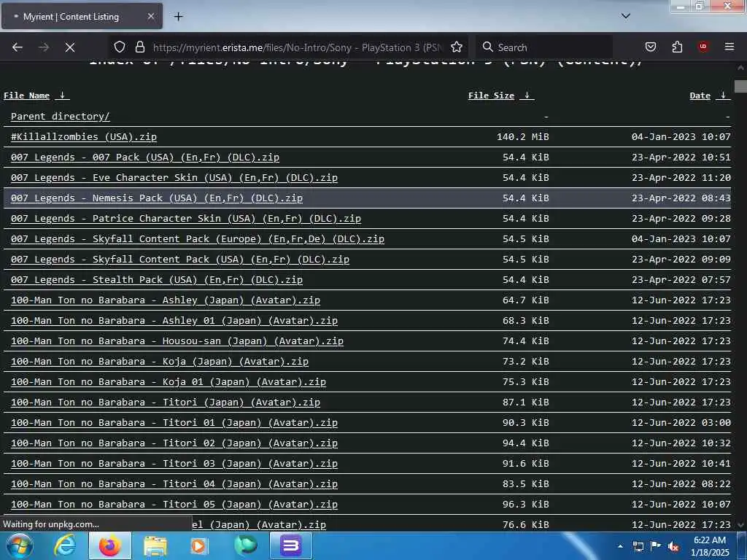This screenshot has width=747, height=560.
Task: Open 007 Legends Eve Character Skin zip
Action: click(174, 178)
